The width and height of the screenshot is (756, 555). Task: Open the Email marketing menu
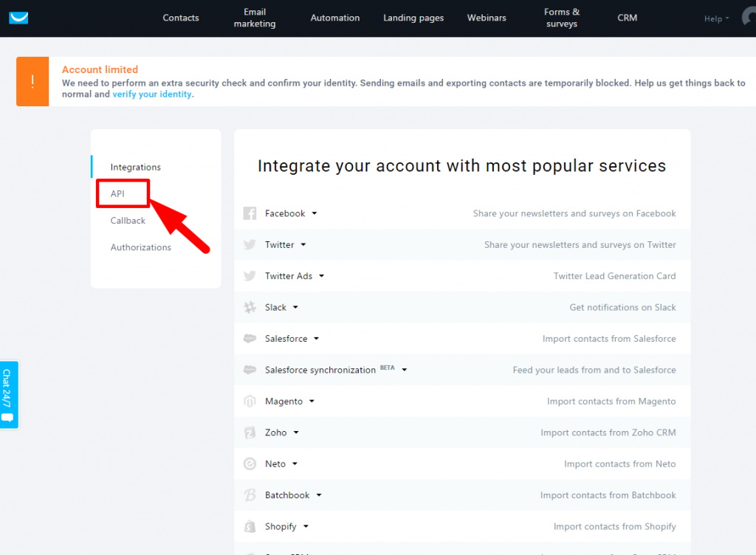pyautogui.click(x=255, y=18)
